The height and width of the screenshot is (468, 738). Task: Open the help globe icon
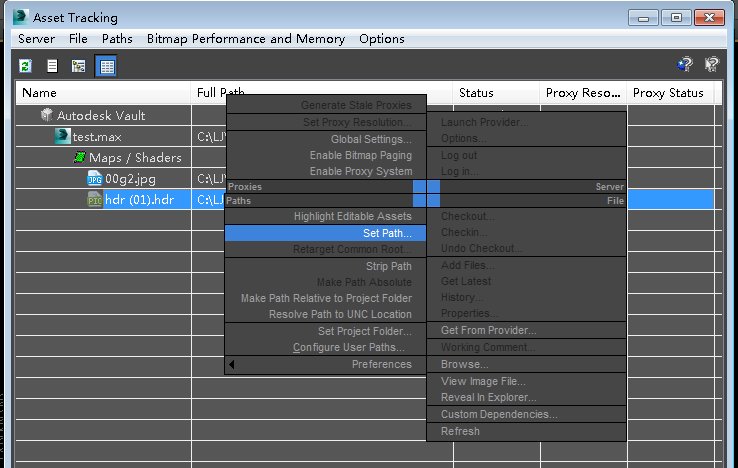pos(685,64)
